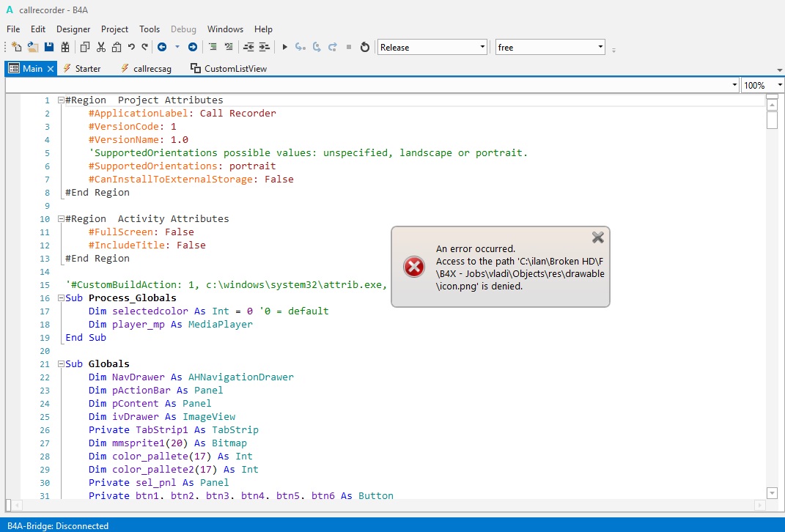Undo the last edit
The width and height of the screenshot is (785, 532).
coord(130,47)
